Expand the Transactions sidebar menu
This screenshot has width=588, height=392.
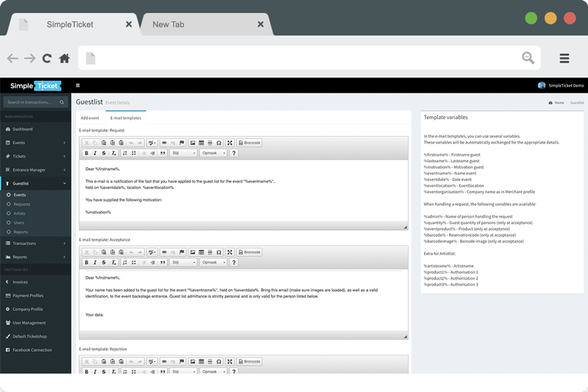(35, 243)
